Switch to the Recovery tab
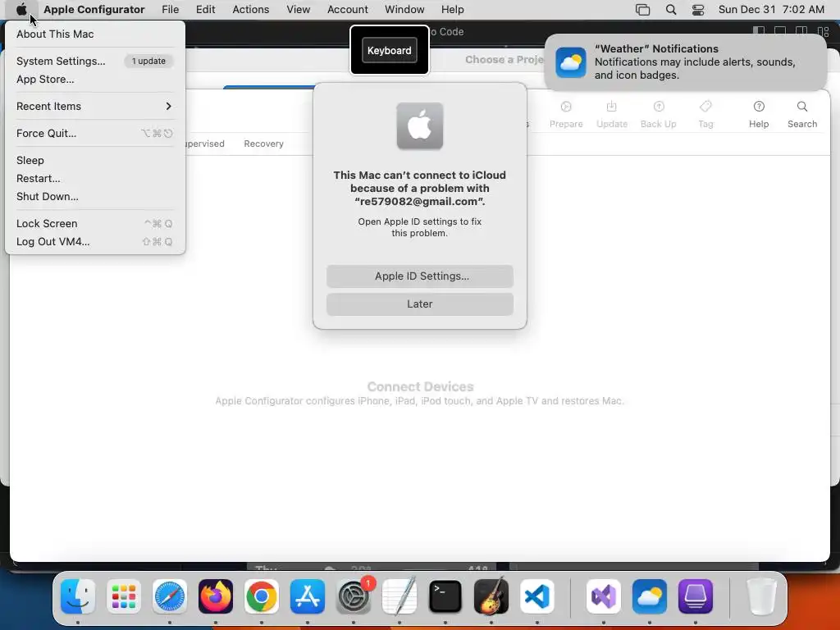The height and width of the screenshot is (630, 840). 263,144
